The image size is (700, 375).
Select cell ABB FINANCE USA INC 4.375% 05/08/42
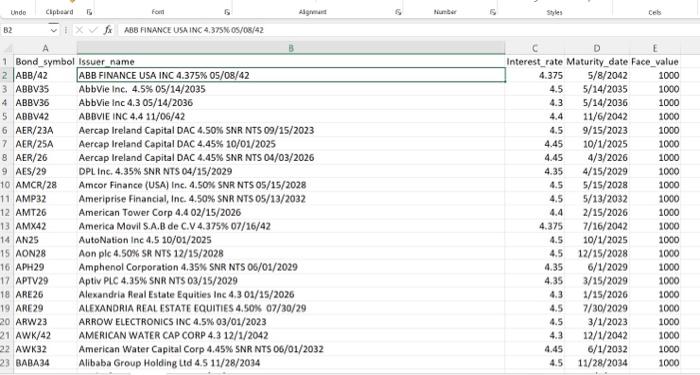tap(291, 75)
